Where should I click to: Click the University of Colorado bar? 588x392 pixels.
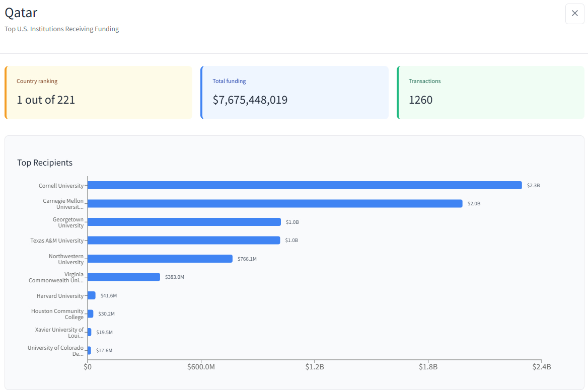(90, 351)
